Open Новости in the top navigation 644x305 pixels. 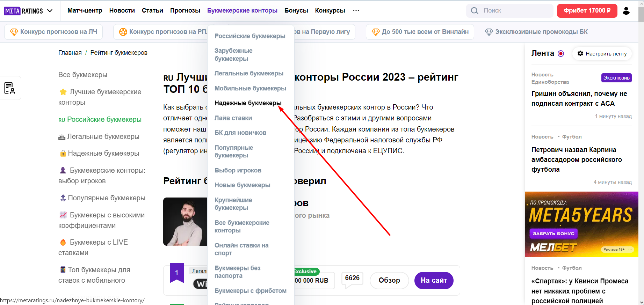(x=122, y=10)
